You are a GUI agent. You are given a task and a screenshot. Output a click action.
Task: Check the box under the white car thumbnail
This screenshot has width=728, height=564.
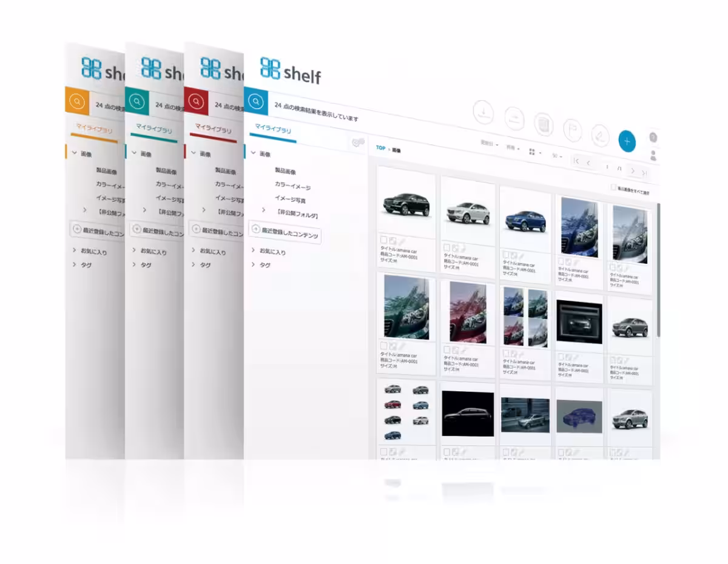[447, 247]
